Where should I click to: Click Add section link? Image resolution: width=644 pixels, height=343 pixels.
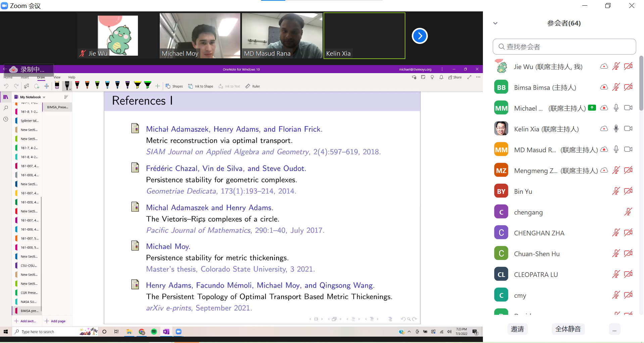click(x=25, y=321)
